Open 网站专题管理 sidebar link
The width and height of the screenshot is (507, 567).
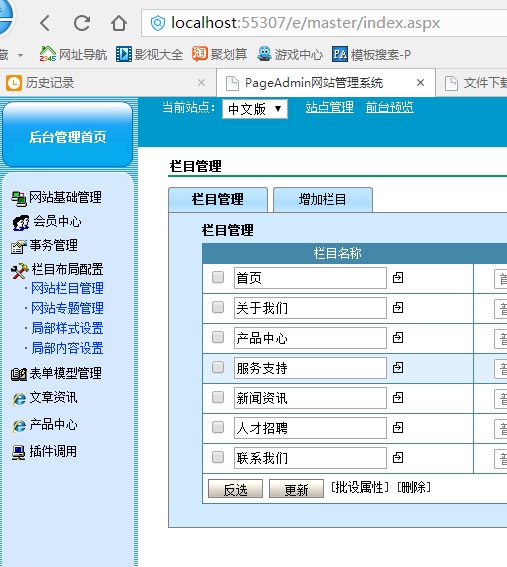point(67,308)
